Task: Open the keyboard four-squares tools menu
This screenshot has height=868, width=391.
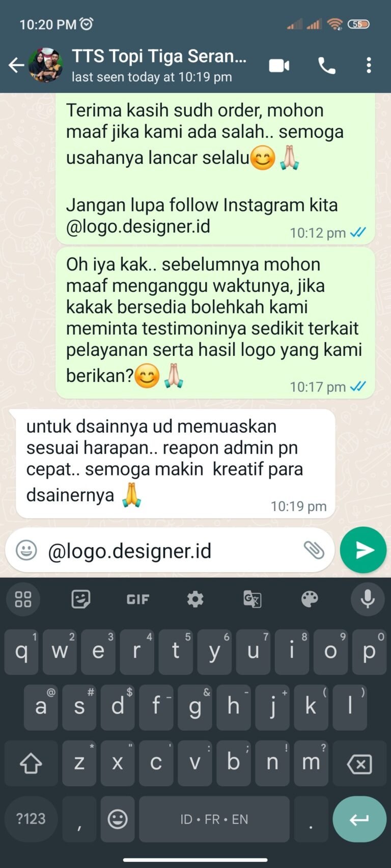Action: pos(23,600)
